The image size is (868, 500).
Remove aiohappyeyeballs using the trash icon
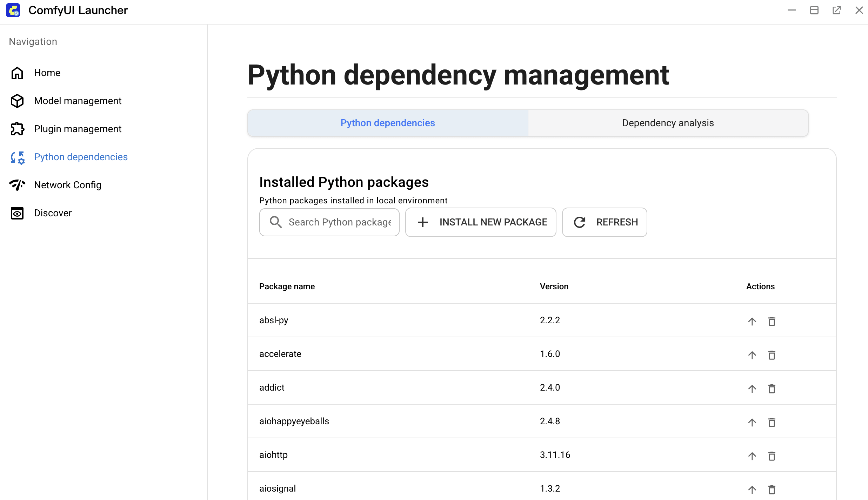click(772, 422)
